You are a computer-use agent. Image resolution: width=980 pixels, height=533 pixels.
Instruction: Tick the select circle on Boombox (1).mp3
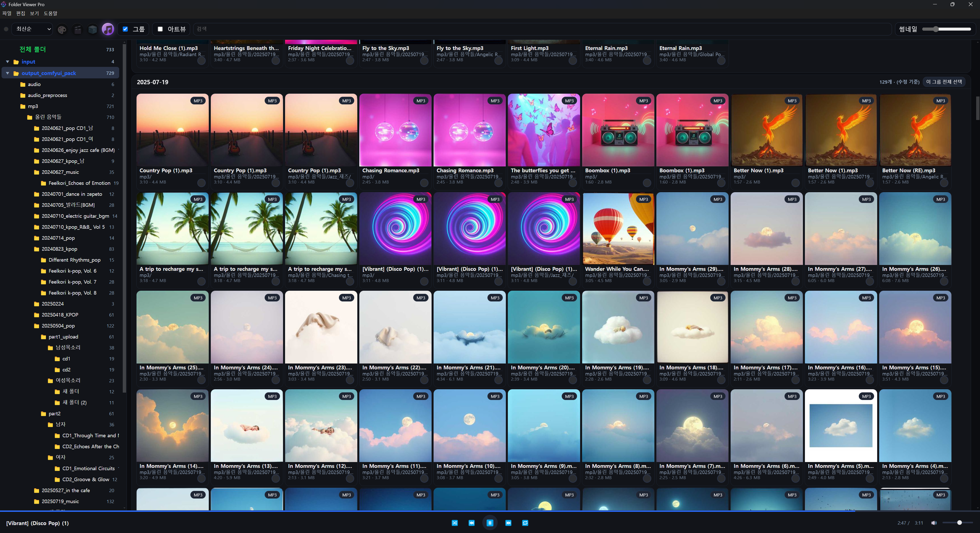(x=647, y=183)
